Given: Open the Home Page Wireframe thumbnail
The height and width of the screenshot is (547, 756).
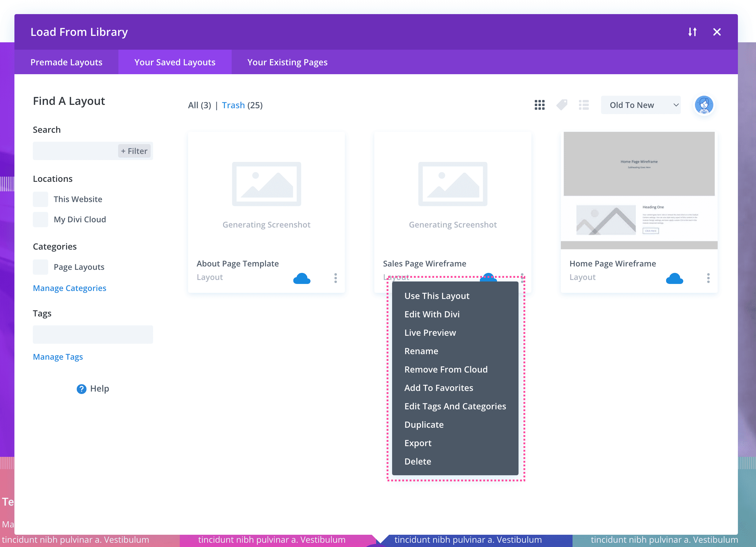Looking at the screenshot, I should pyautogui.click(x=639, y=190).
